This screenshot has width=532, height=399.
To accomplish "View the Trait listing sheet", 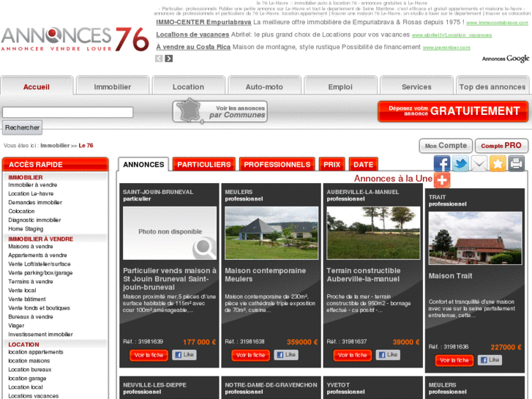I will pos(454,360).
